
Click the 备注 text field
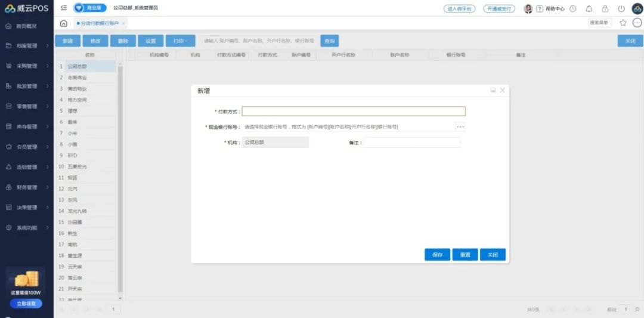[412, 143]
